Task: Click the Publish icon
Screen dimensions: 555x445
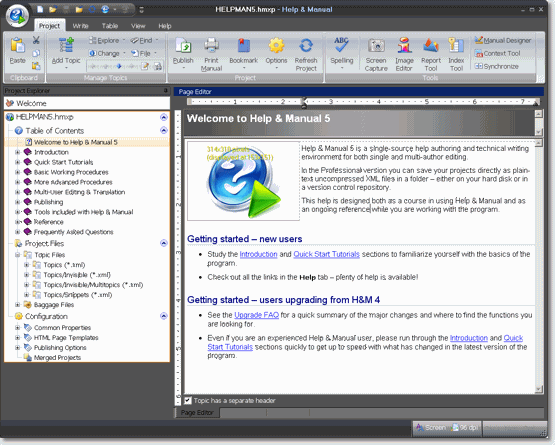Action: (183, 46)
